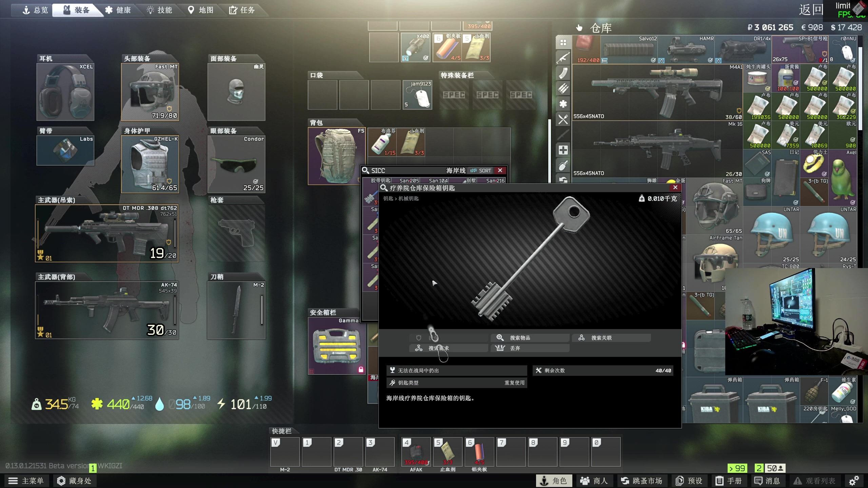Open the 手册 handbook
This screenshot has width=868, height=488.
coord(729,481)
